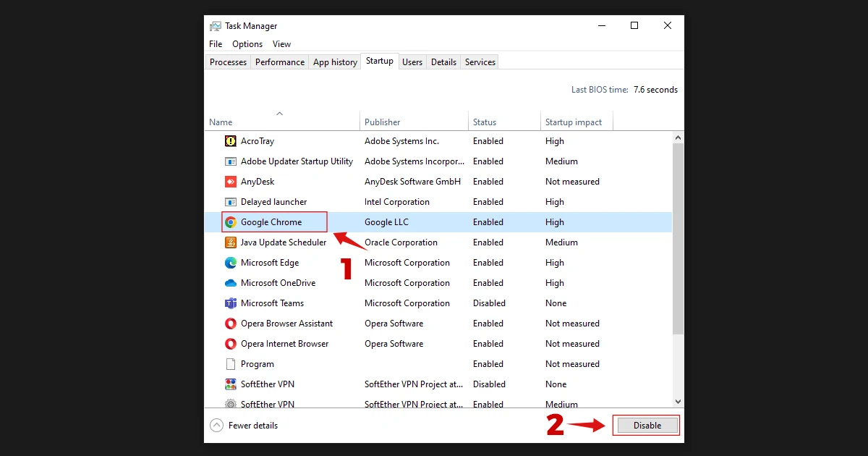Image resolution: width=868 pixels, height=456 pixels.
Task: Click the Adobe Systems Inc. publisher cell
Action: coord(401,141)
